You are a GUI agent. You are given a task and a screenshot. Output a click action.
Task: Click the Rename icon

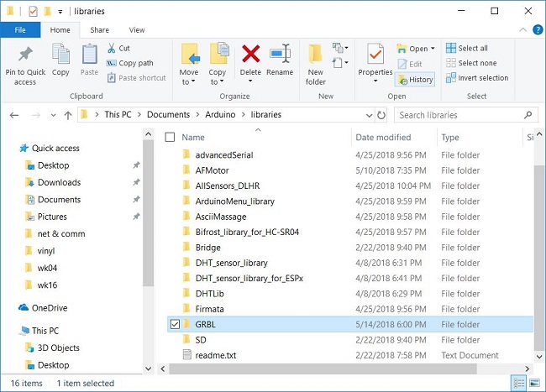pyautogui.click(x=280, y=54)
